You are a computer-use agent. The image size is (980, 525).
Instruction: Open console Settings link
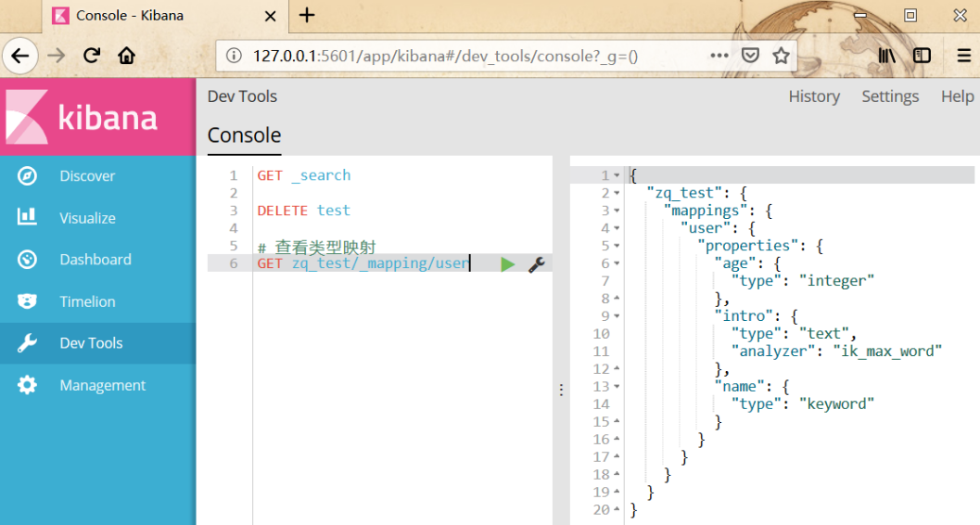[x=890, y=96]
